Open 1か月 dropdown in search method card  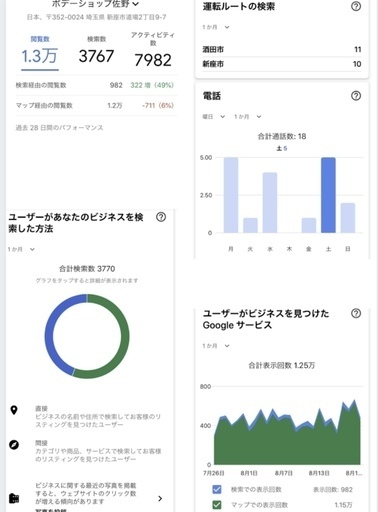click(x=21, y=249)
